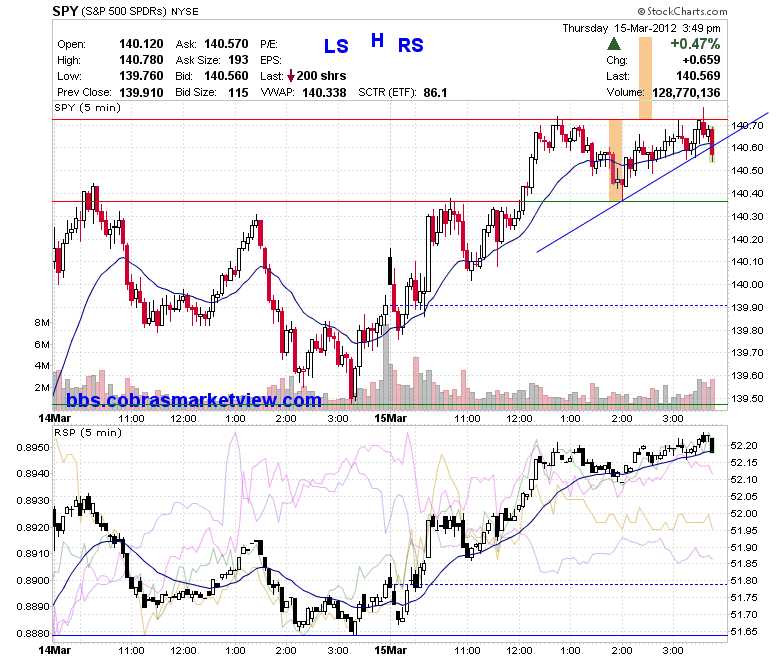780x659 pixels.
Task: Click the blue RS annotation
Action: 410,46
